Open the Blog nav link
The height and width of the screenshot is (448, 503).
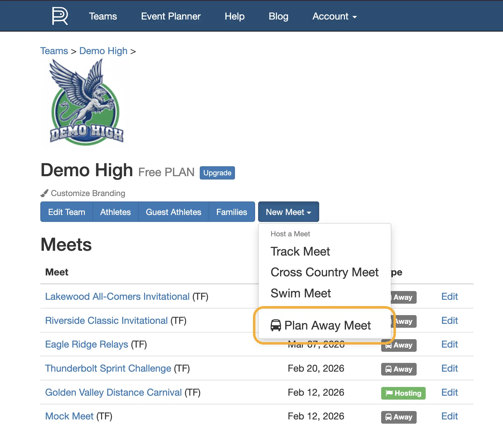(x=279, y=16)
